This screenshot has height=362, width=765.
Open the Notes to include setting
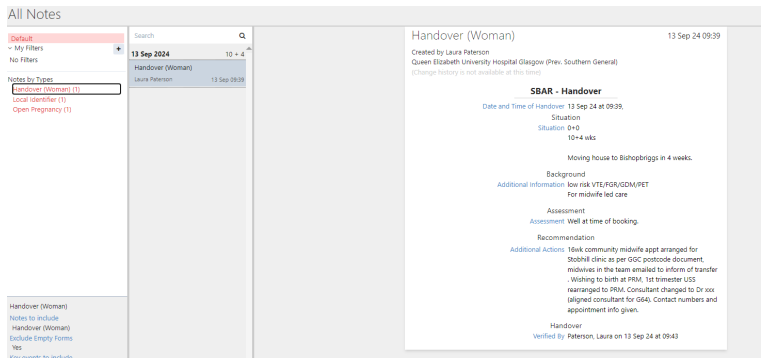pos(34,318)
